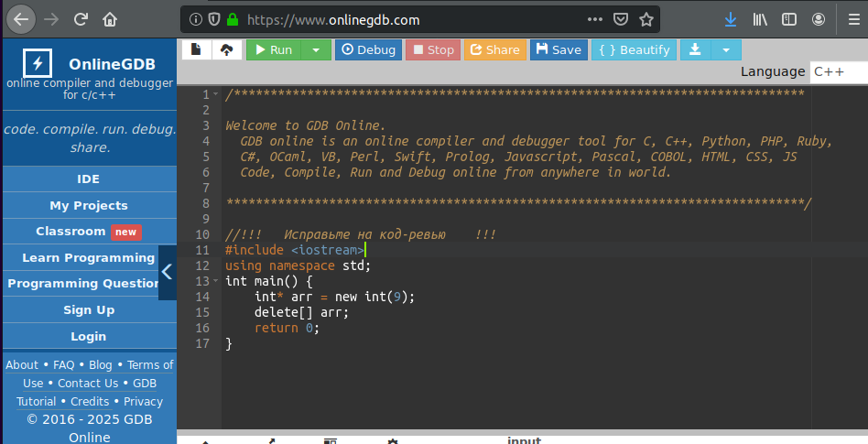The width and height of the screenshot is (868, 444).
Task: Save the code with Save button
Action: pos(559,49)
